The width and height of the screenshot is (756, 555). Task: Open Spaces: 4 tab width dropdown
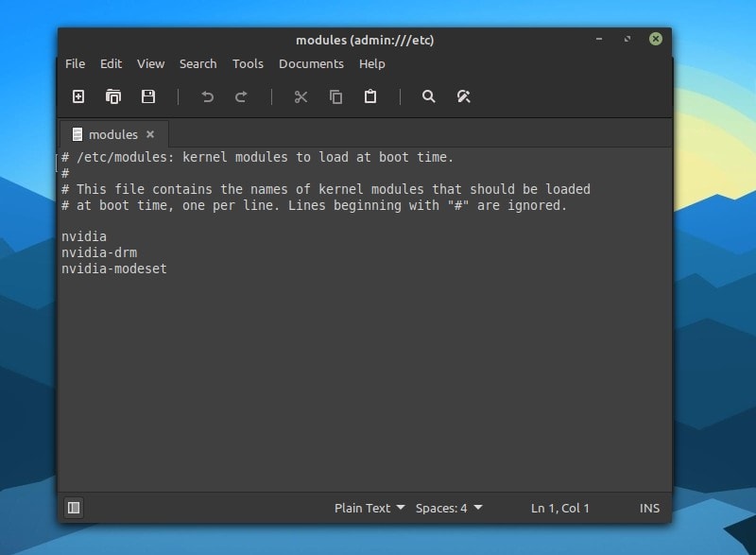point(449,509)
